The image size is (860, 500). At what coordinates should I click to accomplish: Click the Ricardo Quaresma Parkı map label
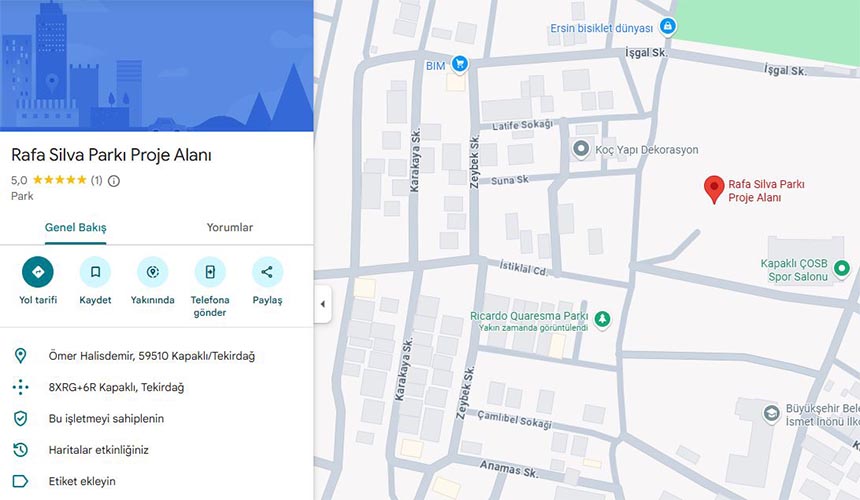pyautogui.click(x=529, y=316)
